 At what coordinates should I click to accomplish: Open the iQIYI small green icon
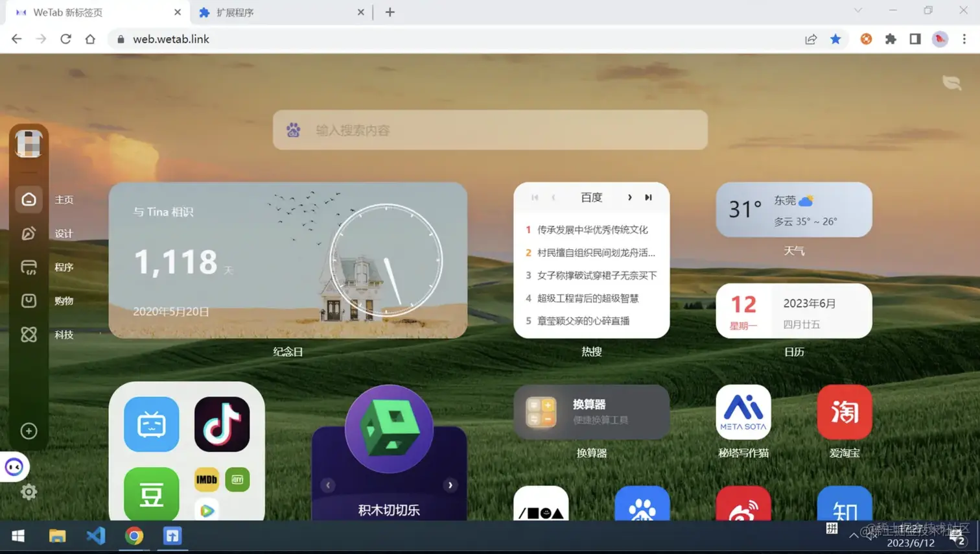click(237, 479)
